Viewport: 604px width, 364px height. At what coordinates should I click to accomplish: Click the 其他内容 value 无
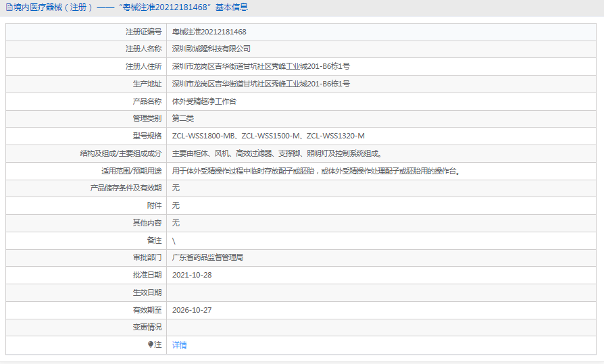tap(176, 223)
